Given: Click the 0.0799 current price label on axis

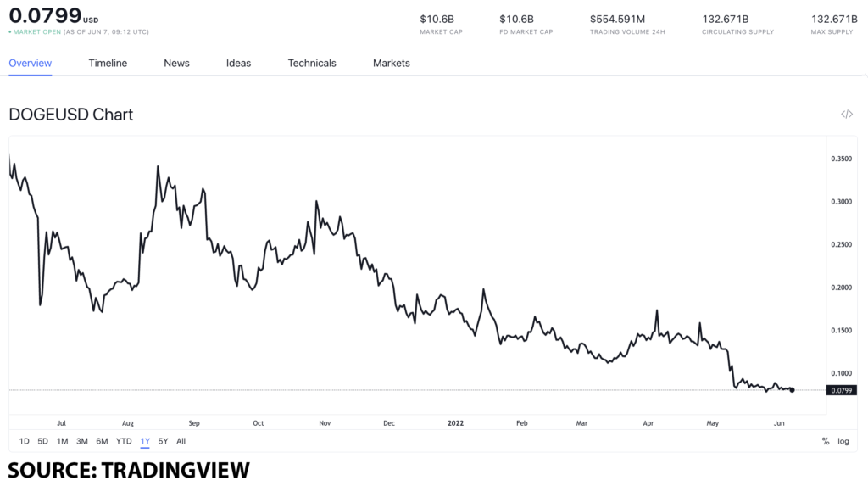Looking at the screenshot, I should pyautogui.click(x=842, y=390).
